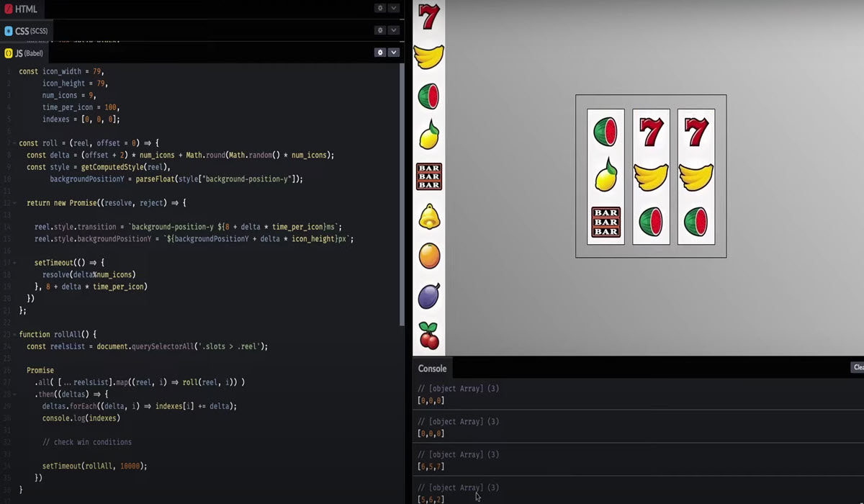
Task: Click the JS editor vertical scrollbar
Action: pos(402,194)
